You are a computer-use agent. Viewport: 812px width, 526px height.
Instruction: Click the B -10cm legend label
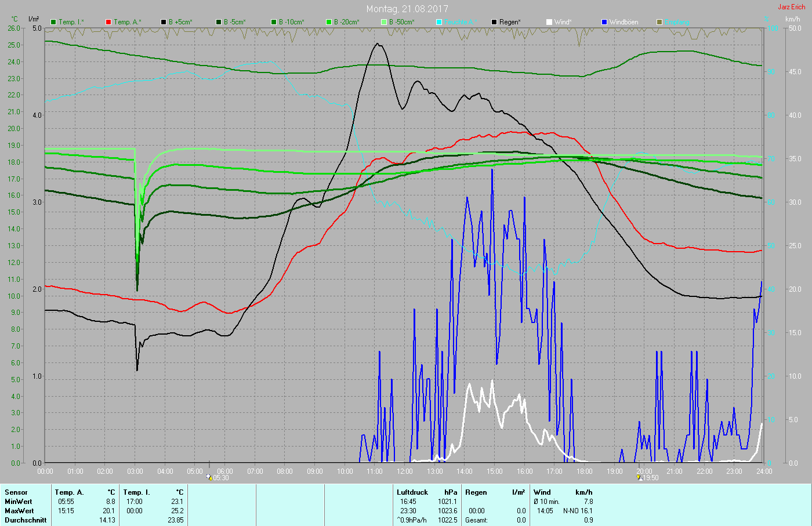coord(291,22)
